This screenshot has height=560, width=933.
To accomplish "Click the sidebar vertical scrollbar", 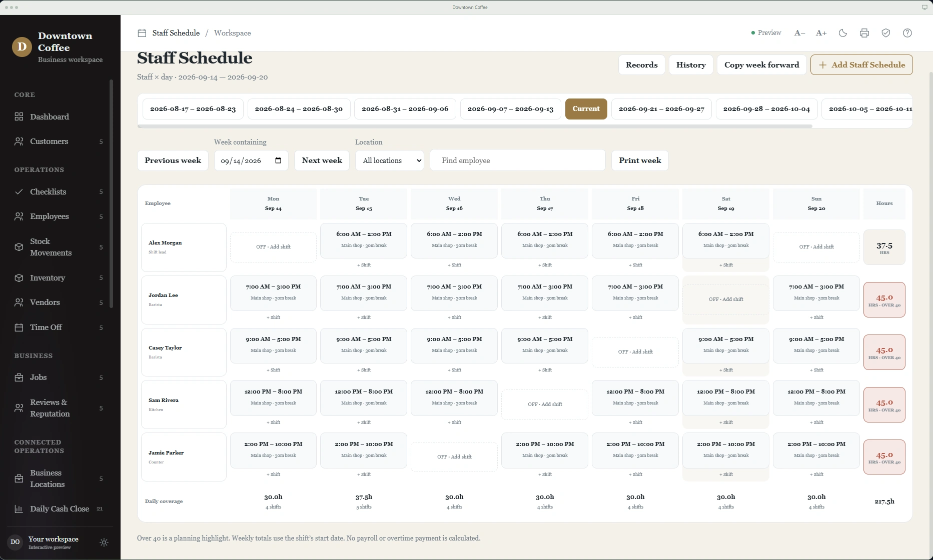I will tap(111, 194).
